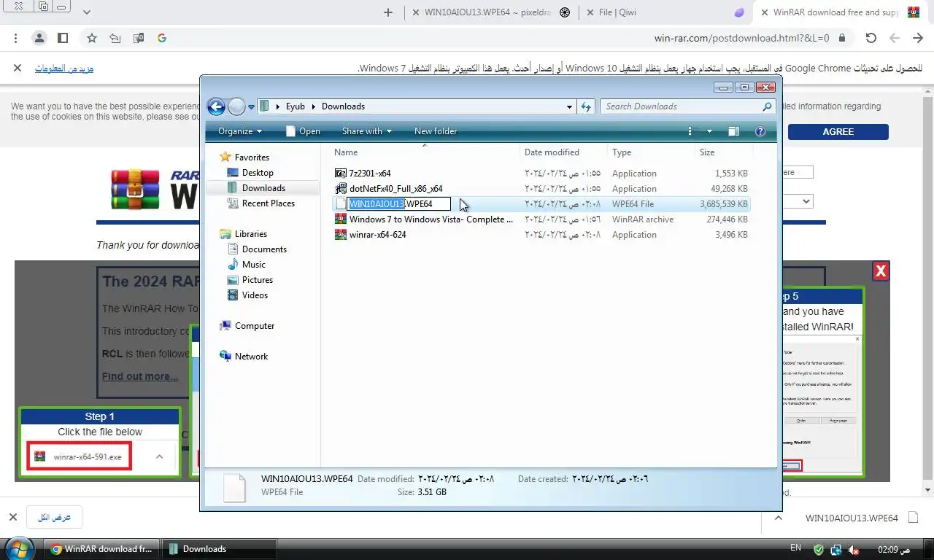The height and width of the screenshot is (560, 934).
Task: Dismiss the Chrome update info bar
Action: (x=17, y=68)
